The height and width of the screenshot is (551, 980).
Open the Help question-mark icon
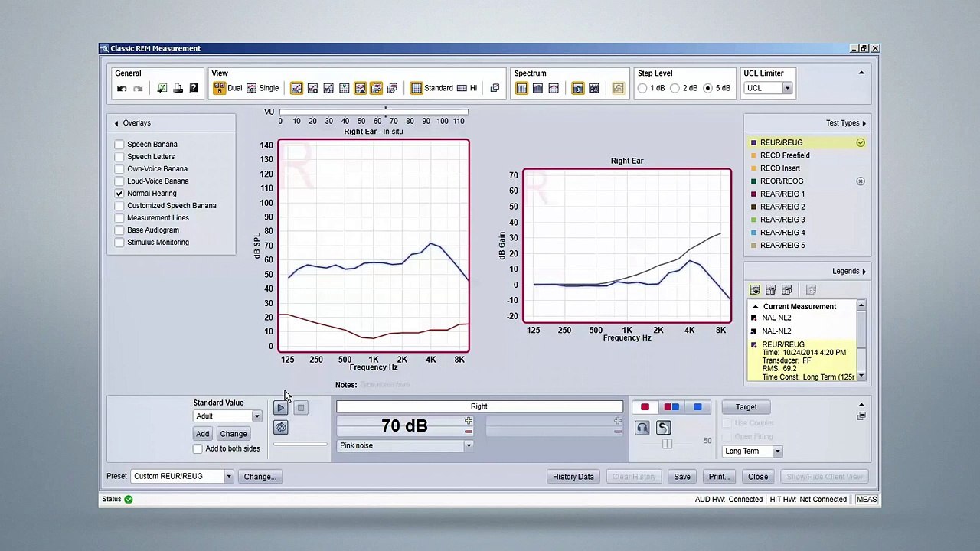point(194,89)
